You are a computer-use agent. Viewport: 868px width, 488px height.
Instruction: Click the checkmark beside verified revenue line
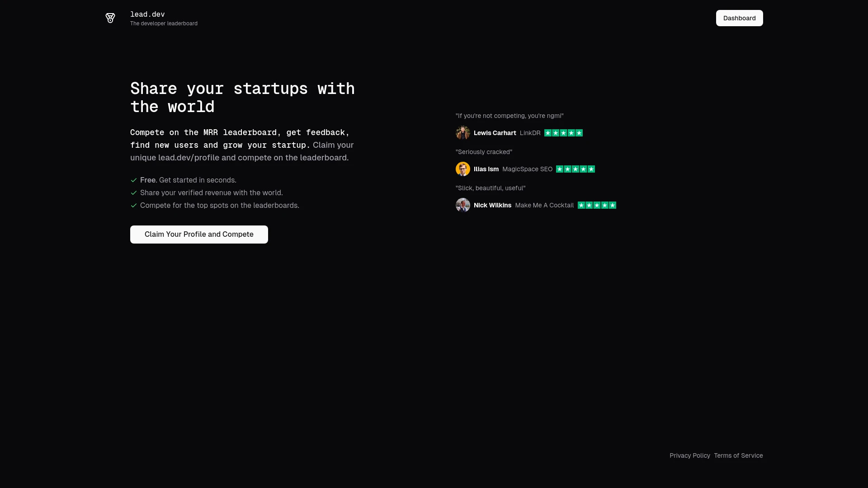point(134,193)
